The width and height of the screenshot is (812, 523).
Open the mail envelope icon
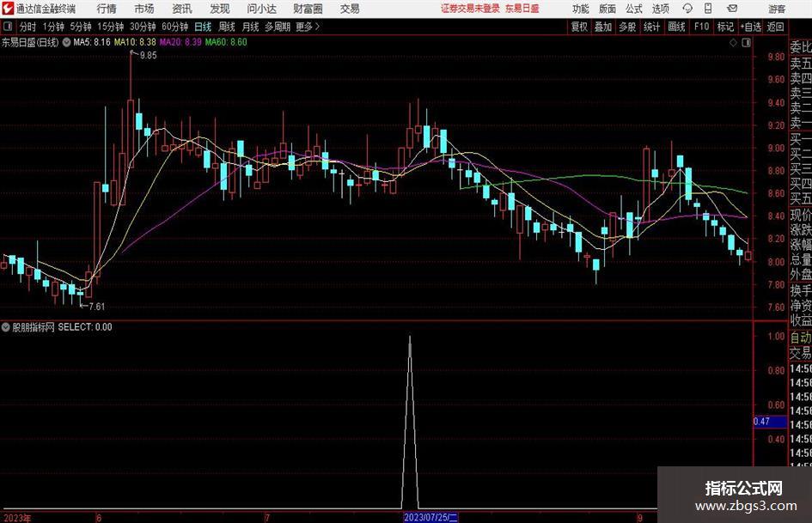[732, 9]
